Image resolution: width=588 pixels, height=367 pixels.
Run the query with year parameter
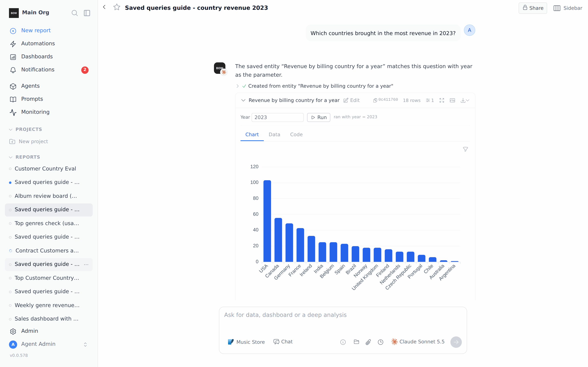coord(318,117)
